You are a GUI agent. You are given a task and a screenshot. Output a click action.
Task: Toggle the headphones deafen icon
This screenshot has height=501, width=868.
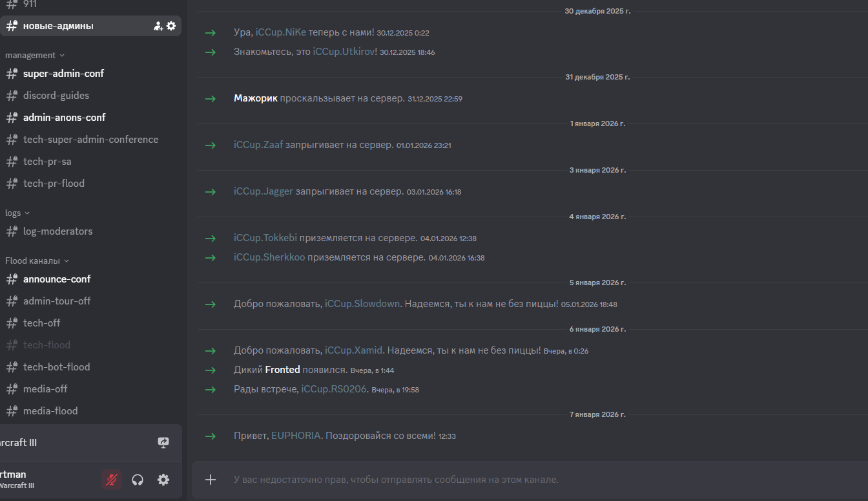tap(137, 480)
